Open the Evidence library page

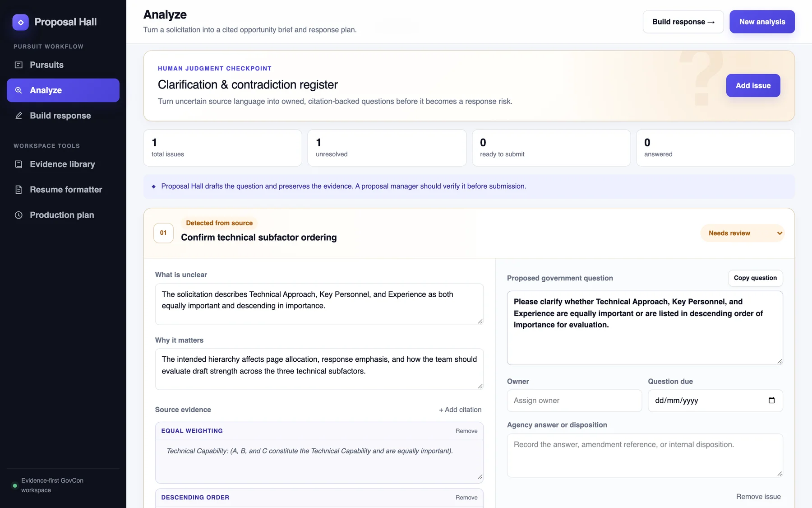click(x=63, y=164)
